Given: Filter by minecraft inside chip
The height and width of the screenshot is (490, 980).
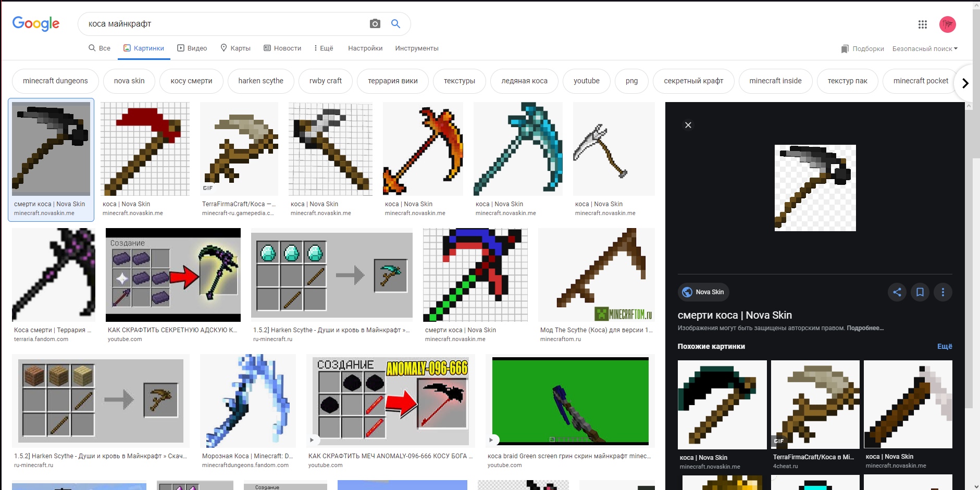Looking at the screenshot, I should 776,81.
